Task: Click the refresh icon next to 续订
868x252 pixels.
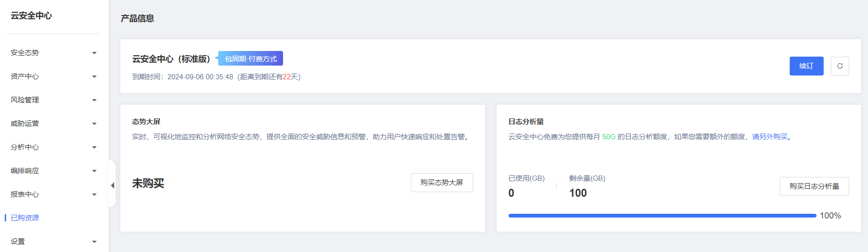Action: pos(840,66)
